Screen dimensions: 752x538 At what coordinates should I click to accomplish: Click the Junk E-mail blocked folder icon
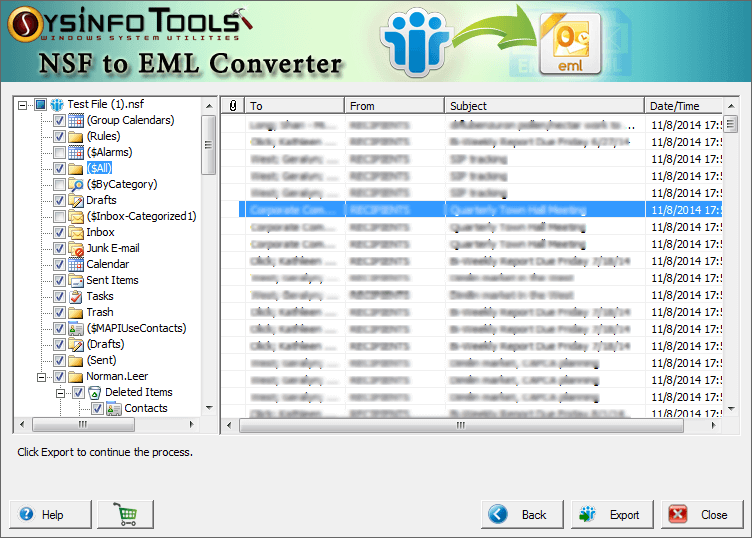click(76, 248)
